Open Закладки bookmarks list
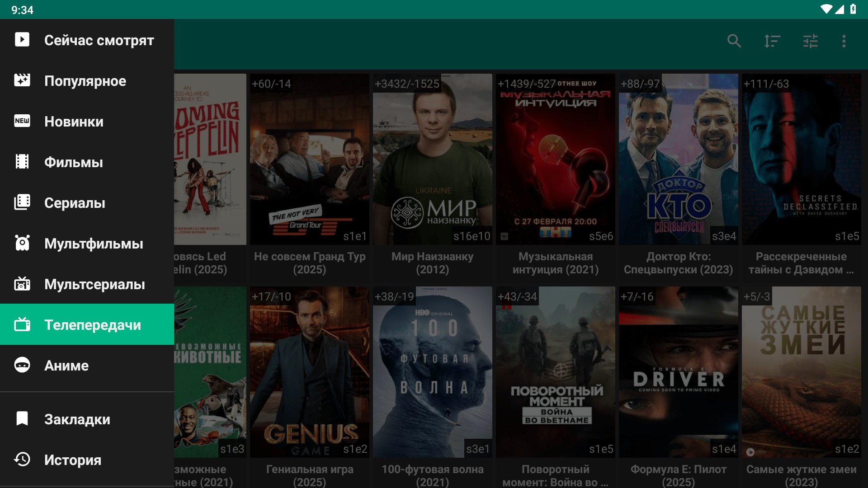868x488 pixels. pos(87,419)
